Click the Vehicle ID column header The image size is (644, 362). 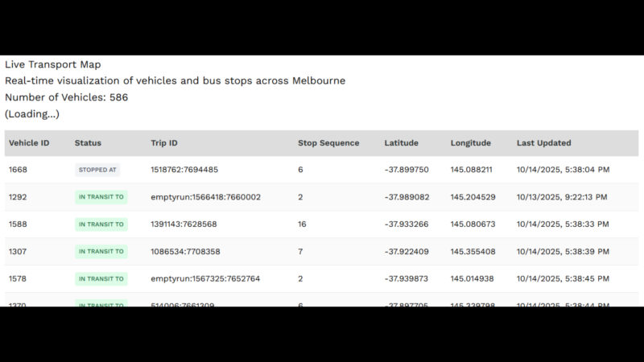pos(29,143)
